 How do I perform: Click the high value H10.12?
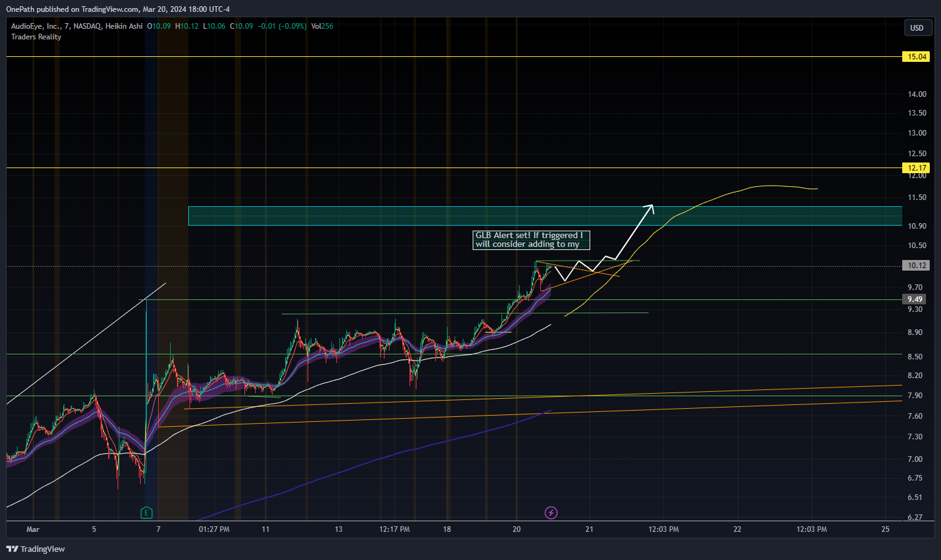(187, 26)
